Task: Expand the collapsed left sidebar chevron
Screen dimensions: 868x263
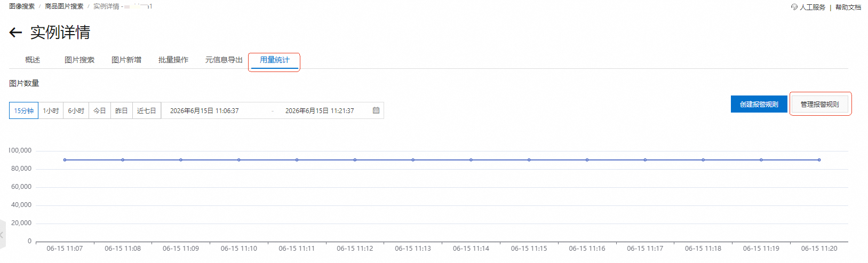Action: coord(2,235)
